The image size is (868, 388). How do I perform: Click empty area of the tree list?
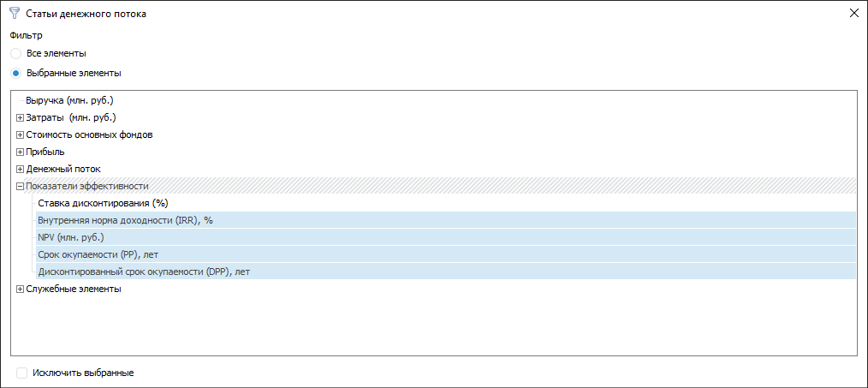[x=428, y=325]
